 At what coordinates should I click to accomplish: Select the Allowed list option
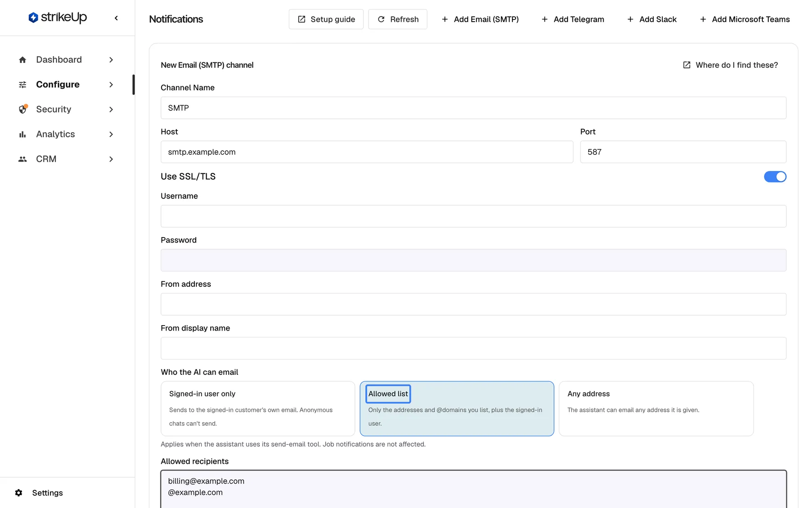(x=457, y=409)
